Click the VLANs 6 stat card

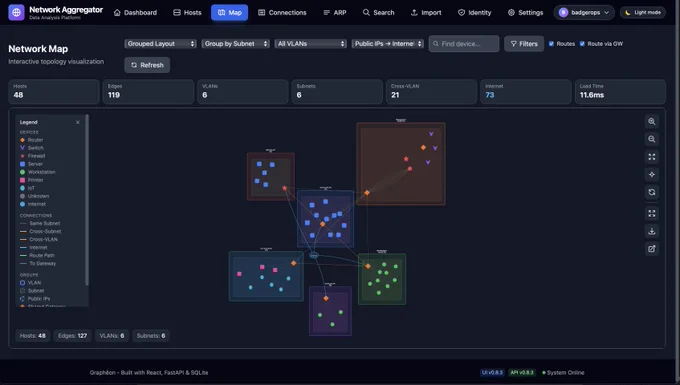click(x=243, y=91)
